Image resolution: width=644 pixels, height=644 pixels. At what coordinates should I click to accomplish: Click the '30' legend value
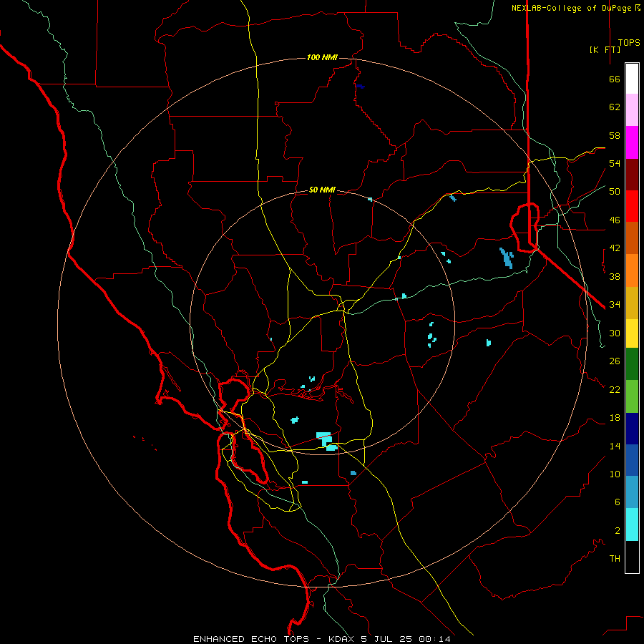tap(615, 333)
